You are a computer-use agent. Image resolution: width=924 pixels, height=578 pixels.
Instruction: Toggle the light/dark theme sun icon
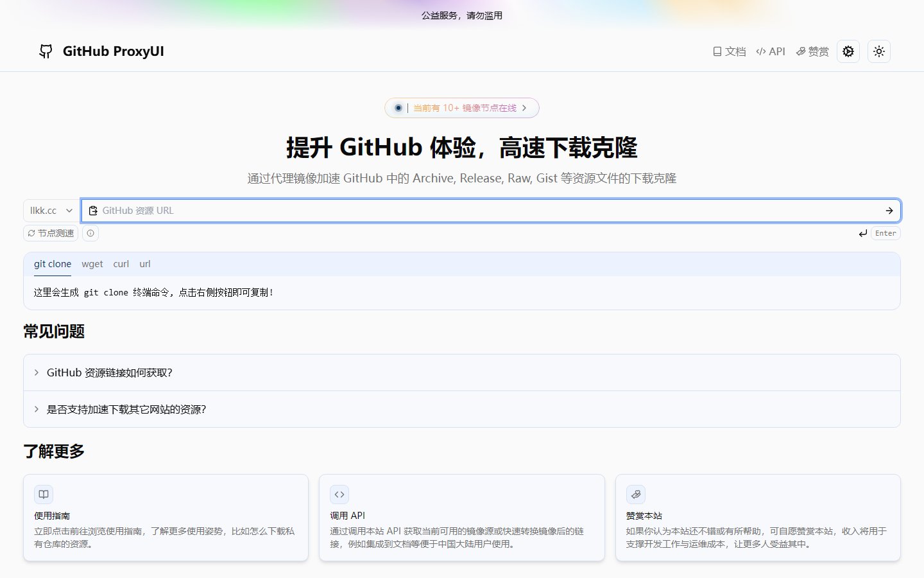pyautogui.click(x=879, y=51)
